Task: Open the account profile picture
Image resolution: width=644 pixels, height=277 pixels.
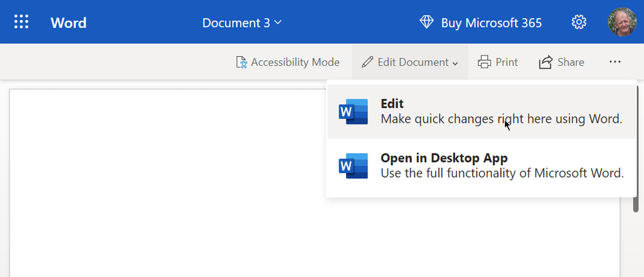Action: point(622,22)
